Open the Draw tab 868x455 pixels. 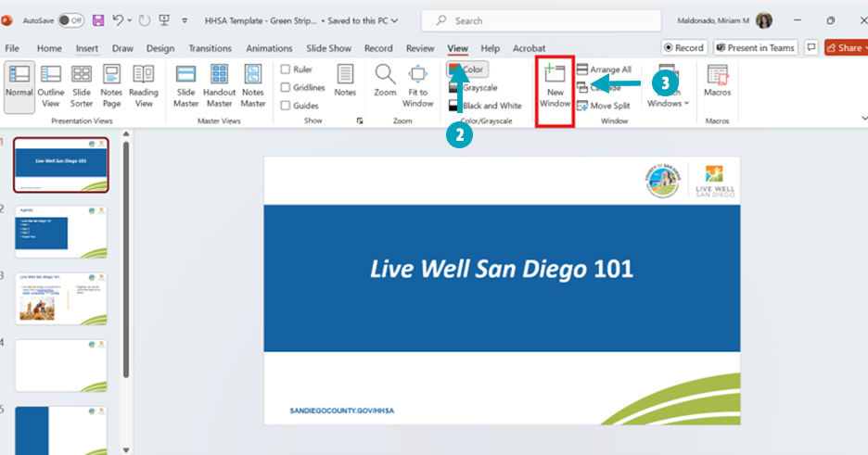click(122, 48)
